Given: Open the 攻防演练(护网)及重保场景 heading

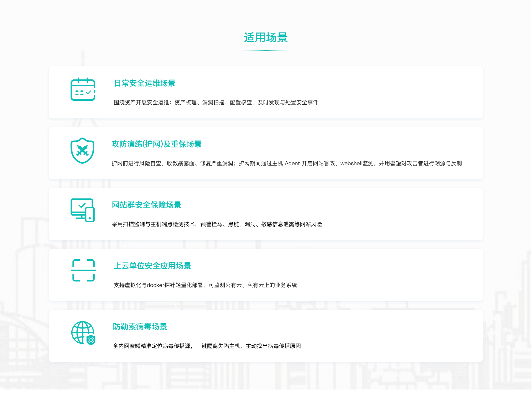Looking at the screenshot, I should tap(157, 144).
